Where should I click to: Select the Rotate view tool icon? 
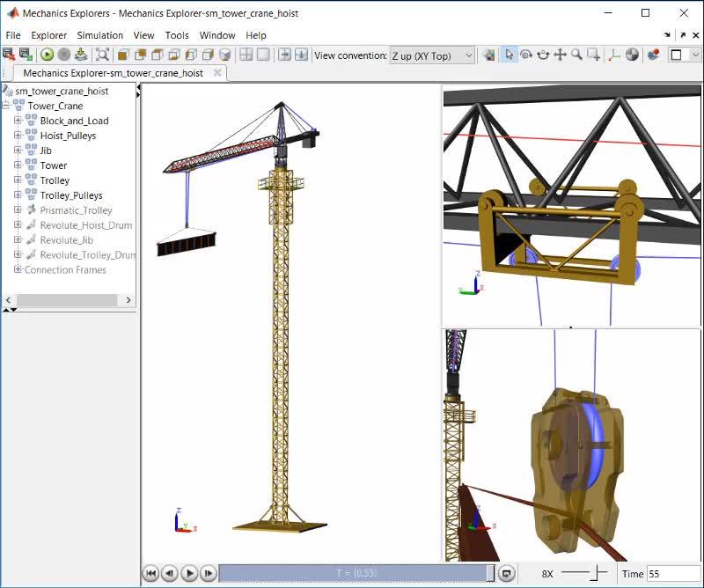pos(526,55)
